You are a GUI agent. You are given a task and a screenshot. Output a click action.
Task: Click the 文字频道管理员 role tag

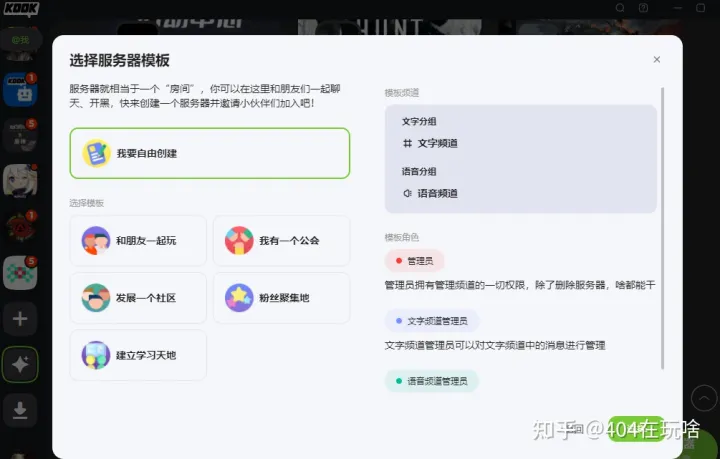pos(432,321)
